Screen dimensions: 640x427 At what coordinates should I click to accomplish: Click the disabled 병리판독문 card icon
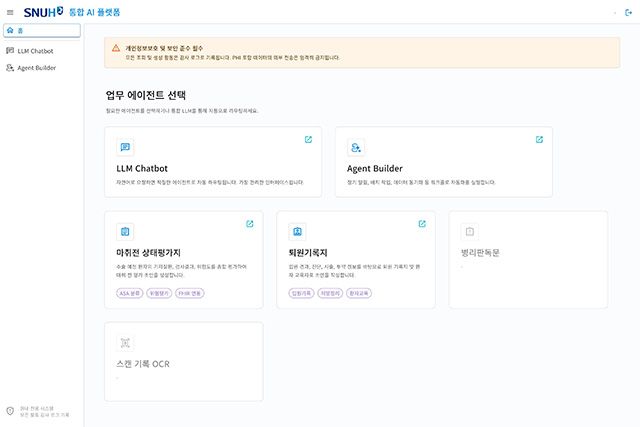point(470,231)
